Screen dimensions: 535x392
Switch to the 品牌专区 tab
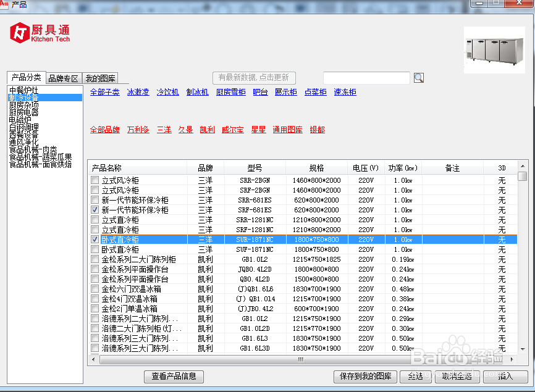click(64, 78)
